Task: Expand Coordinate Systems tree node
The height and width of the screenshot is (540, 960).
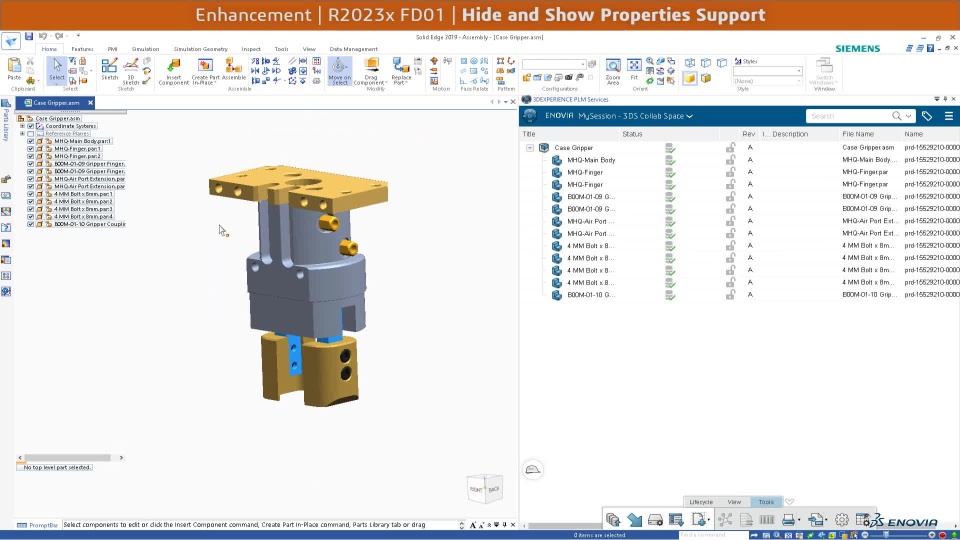Action: (23, 126)
